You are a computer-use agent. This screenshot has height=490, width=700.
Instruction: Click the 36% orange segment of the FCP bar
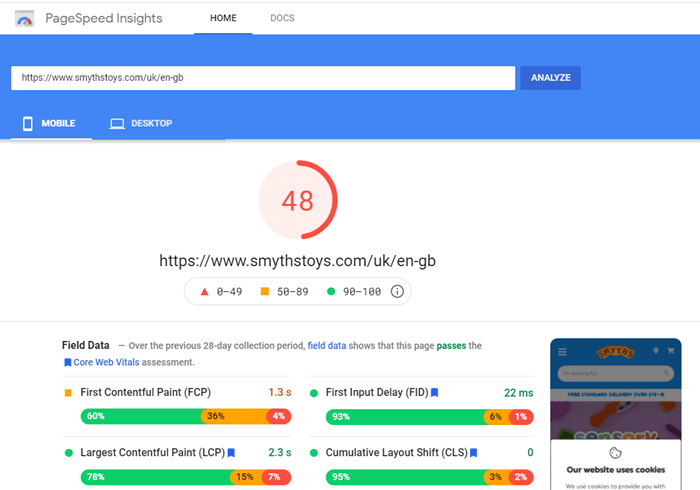(x=236, y=416)
